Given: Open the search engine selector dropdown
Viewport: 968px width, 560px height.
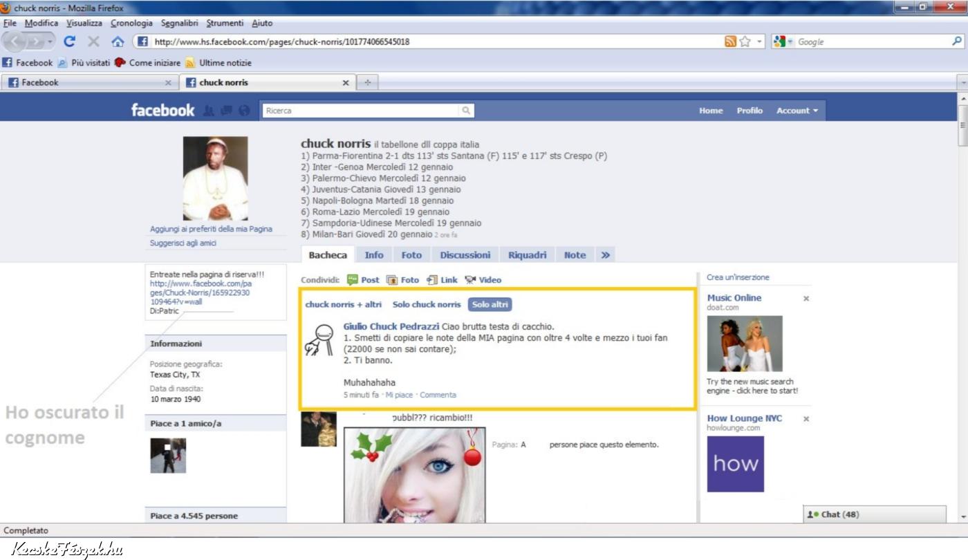Looking at the screenshot, I should pos(783,41).
